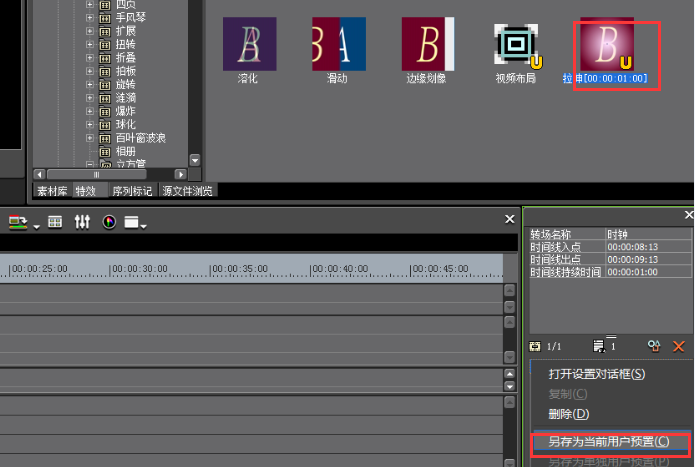Viewport: 695px width, 467px height.
Task: Click the filmstrip 1/1 icon in information panel
Action: 535,346
